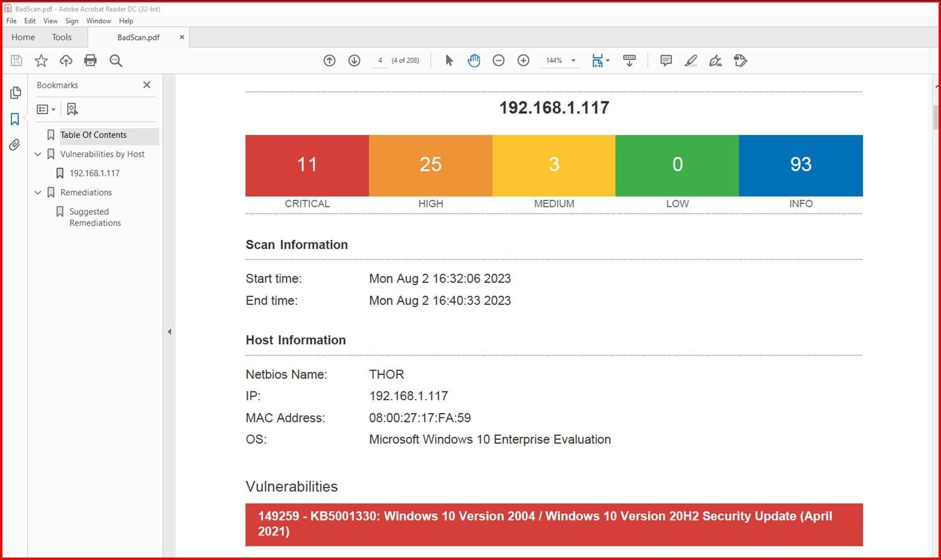The width and height of the screenshot is (941, 560).
Task: Close the BadScan.pdf tab
Action: [x=182, y=37]
